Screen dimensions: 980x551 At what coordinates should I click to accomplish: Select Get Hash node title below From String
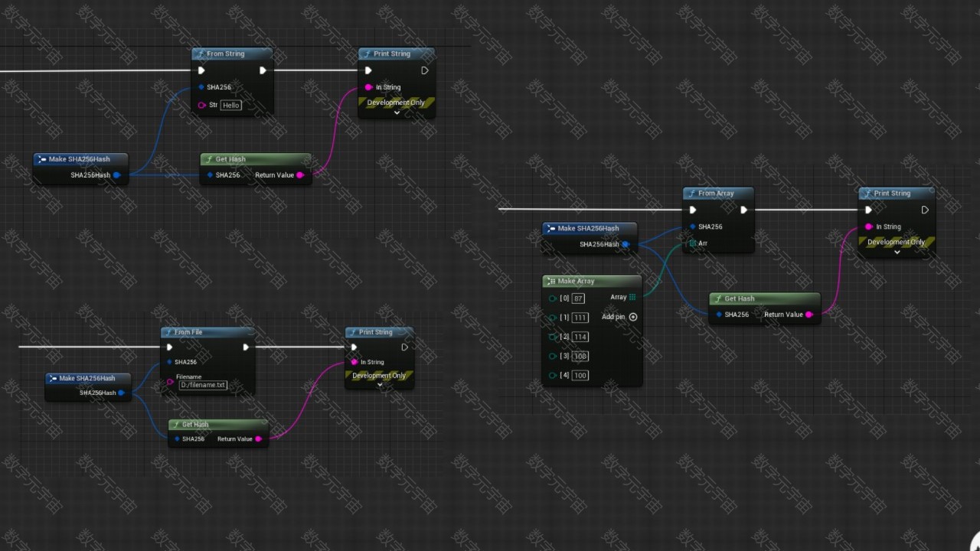coord(230,159)
